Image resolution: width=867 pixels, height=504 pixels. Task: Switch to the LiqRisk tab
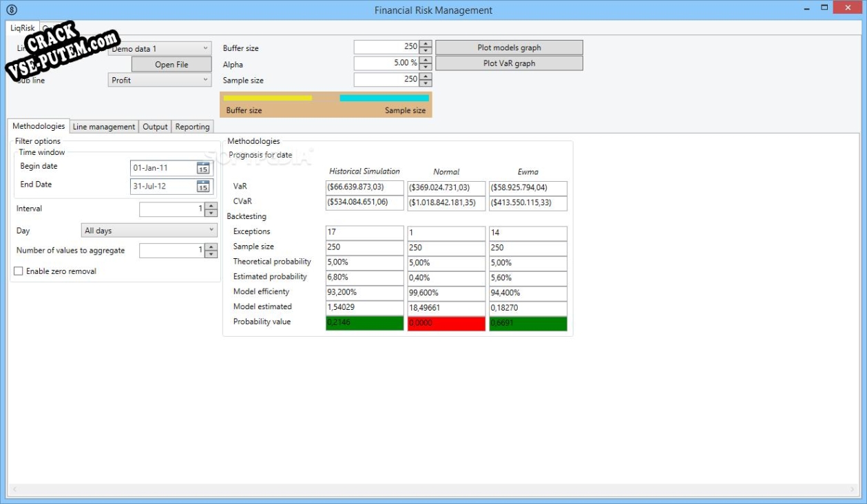click(23, 28)
